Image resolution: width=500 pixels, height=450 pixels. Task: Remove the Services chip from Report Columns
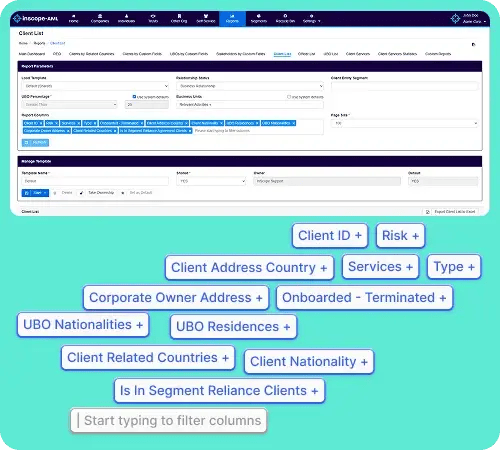point(79,123)
